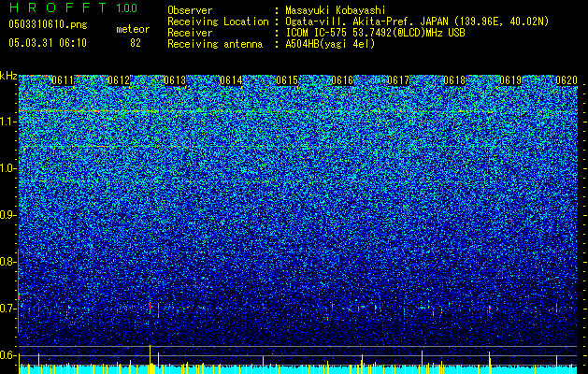588x374 pixels.
Task: Click the 0612 time marker
Action: pyautogui.click(x=119, y=80)
